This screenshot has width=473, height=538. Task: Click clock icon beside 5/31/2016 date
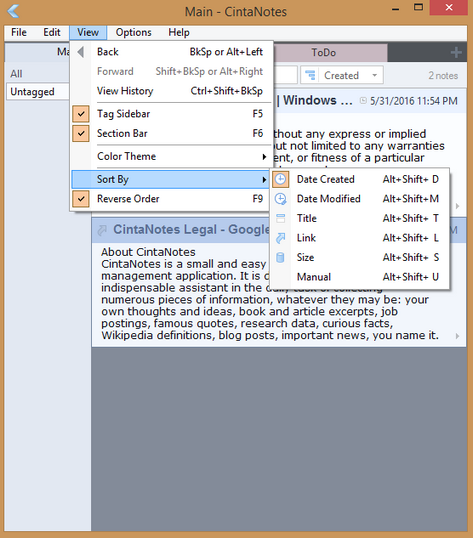(x=363, y=101)
